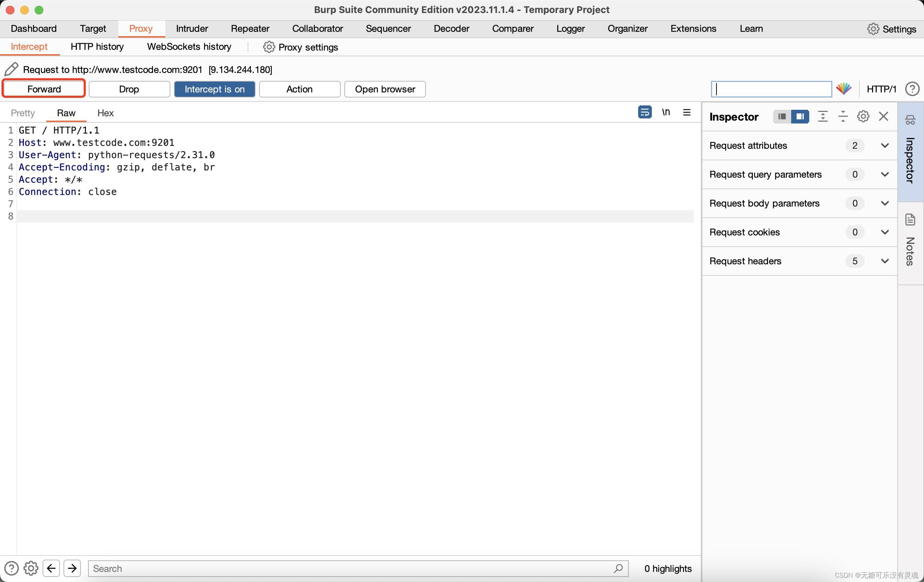Click the HTTP/1 protocol selector
This screenshot has width=924, height=582.
881,88
